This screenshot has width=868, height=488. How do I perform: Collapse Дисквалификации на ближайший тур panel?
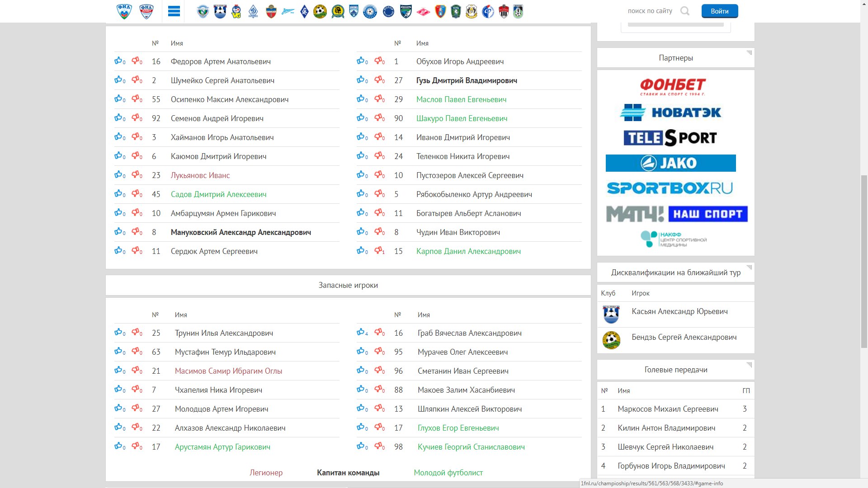click(749, 267)
